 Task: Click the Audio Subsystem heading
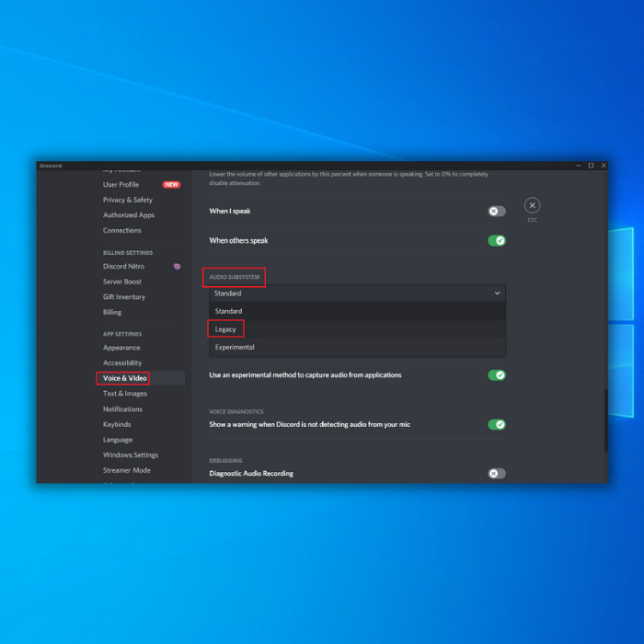coord(234,277)
